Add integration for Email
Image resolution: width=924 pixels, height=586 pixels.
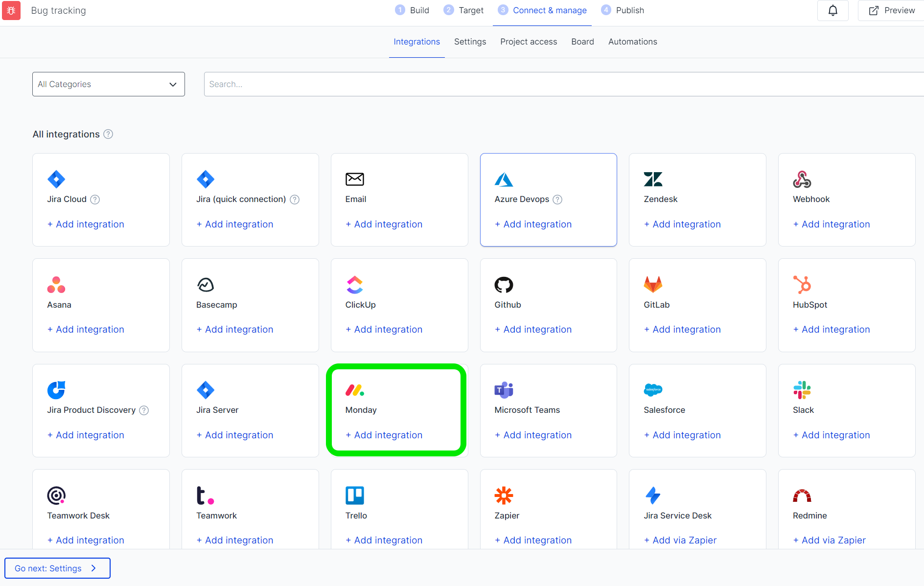[x=384, y=225]
